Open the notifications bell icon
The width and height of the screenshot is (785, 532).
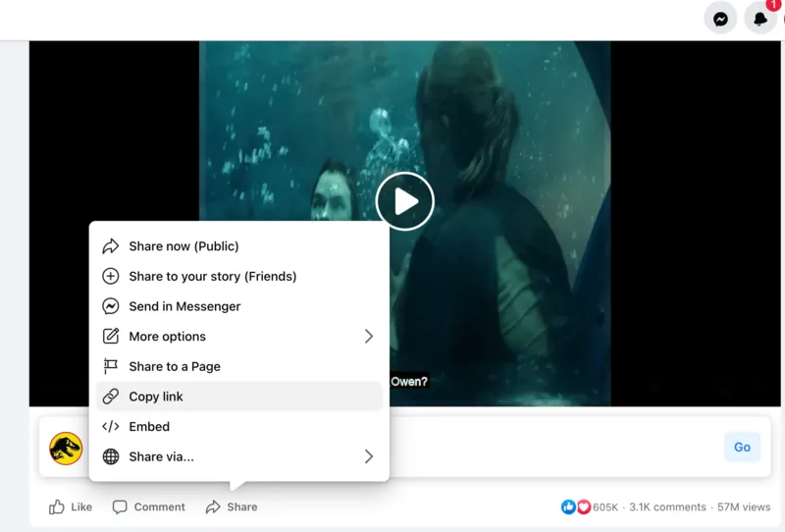pos(760,19)
